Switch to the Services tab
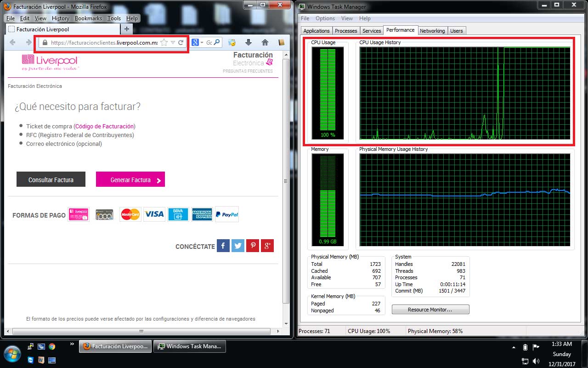This screenshot has height=368, width=588. click(372, 31)
